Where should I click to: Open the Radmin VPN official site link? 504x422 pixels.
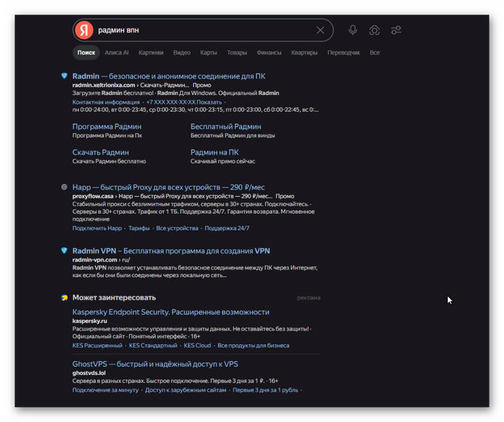pos(171,251)
